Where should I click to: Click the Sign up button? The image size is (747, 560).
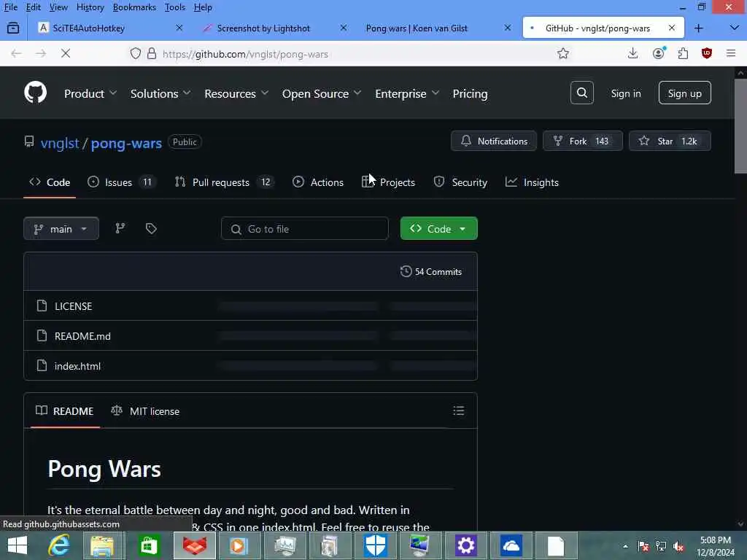[x=684, y=93]
